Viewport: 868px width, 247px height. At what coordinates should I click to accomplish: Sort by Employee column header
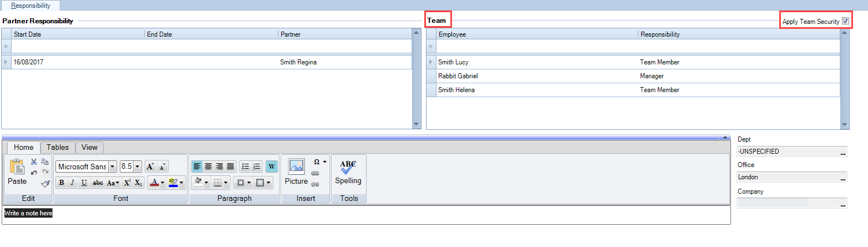pos(537,34)
